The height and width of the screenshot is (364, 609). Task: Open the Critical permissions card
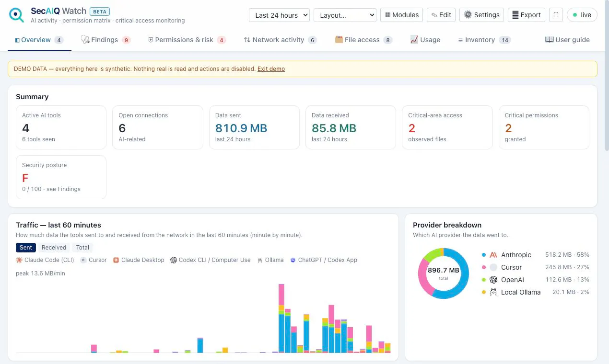pos(544,127)
